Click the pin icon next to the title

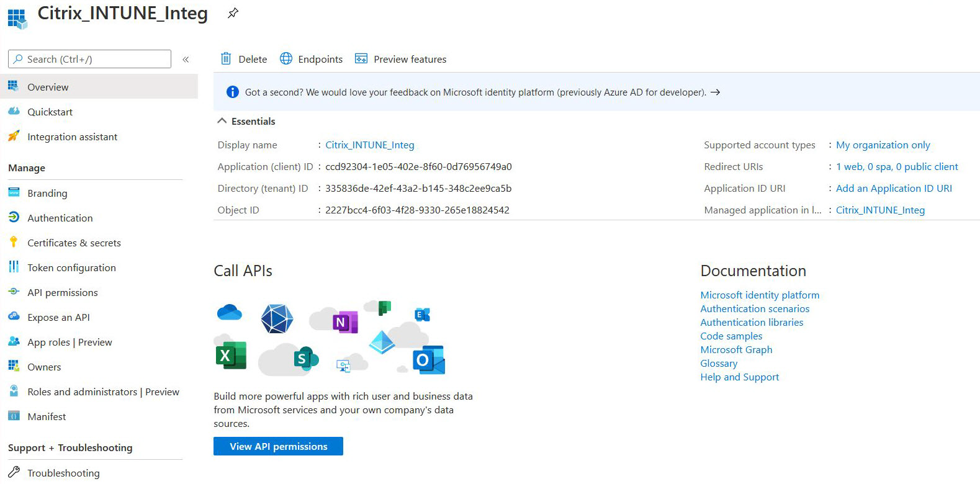233,12
